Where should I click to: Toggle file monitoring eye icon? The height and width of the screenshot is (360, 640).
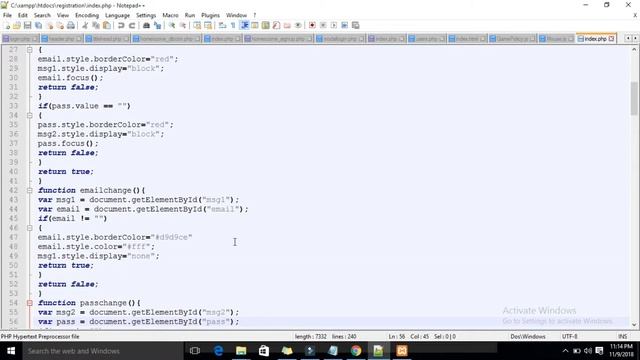coord(298,25)
